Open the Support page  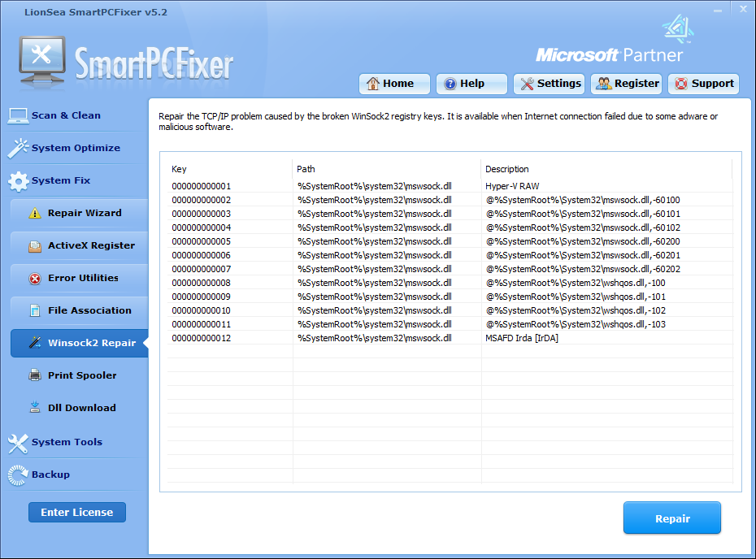pyautogui.click(x=703, y=84)
